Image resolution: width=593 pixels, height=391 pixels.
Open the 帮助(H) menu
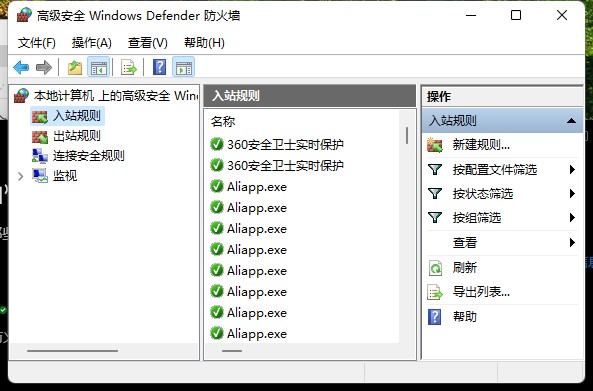pos(204,43)
